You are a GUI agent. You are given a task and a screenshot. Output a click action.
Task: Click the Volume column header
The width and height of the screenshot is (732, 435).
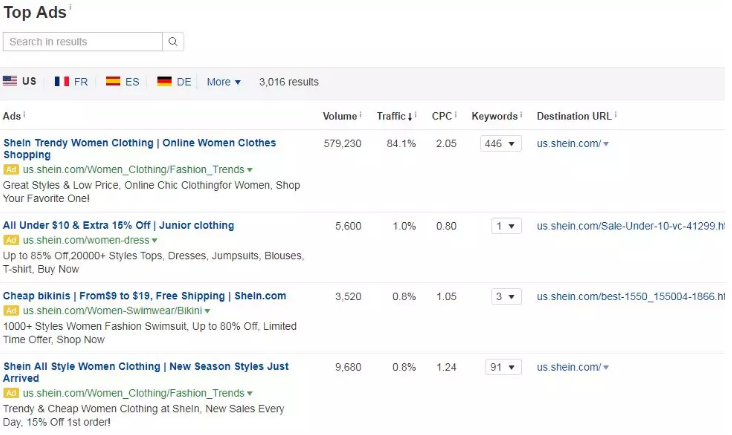point(339,116)
